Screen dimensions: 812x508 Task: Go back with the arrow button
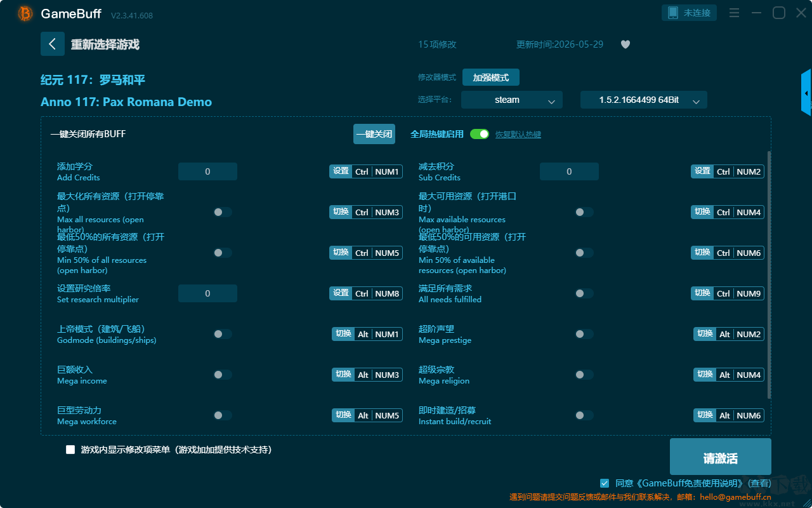pyautogui.click(x=53, y=44)
